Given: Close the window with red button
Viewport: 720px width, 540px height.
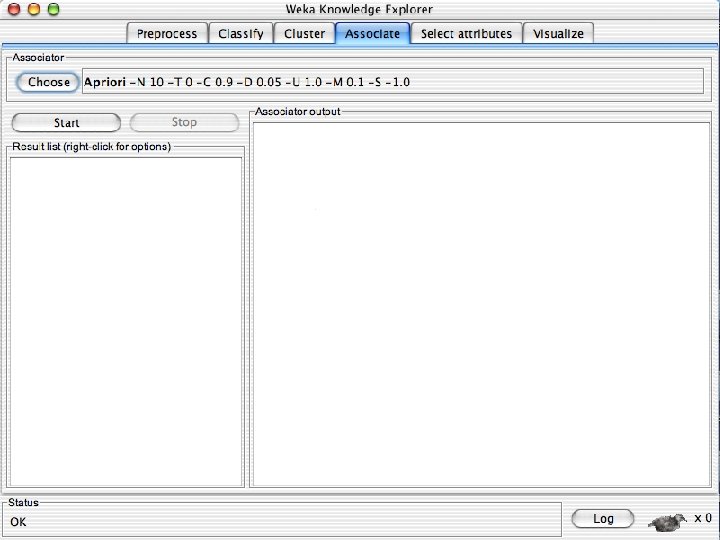Looking at the screenshot, I should tap(14, 9).
